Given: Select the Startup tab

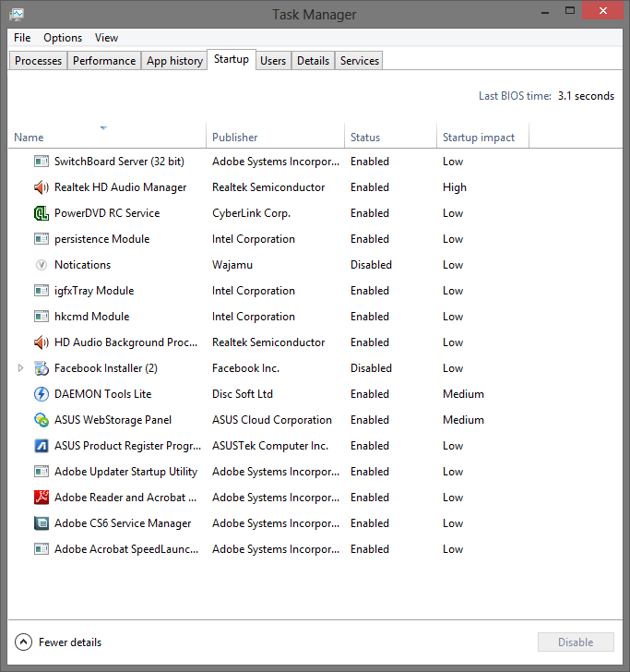Looking at the screenshot, I should pyautogui.click(x=232, y=59).
